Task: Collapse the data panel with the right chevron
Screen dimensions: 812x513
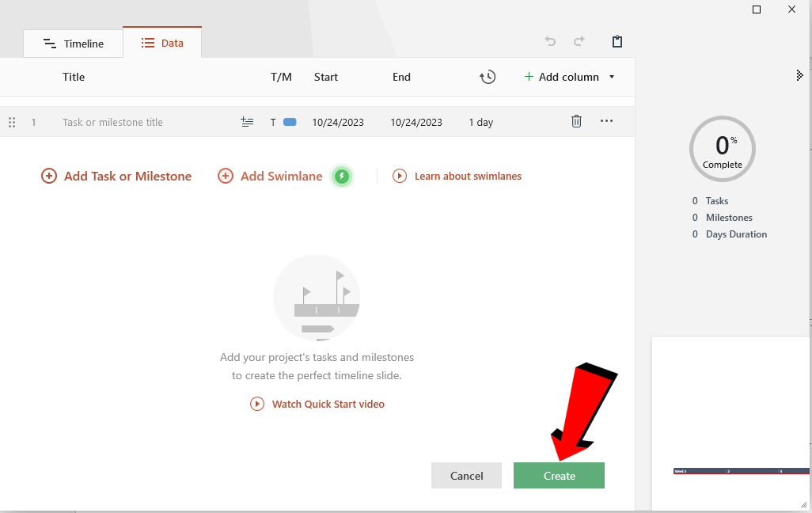Action: pos(799,75)
